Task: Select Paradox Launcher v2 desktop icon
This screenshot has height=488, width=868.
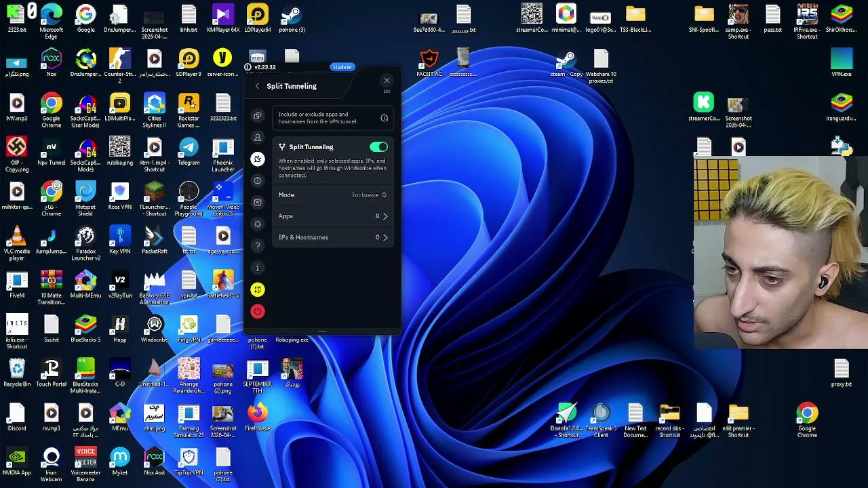Action: 85,243
